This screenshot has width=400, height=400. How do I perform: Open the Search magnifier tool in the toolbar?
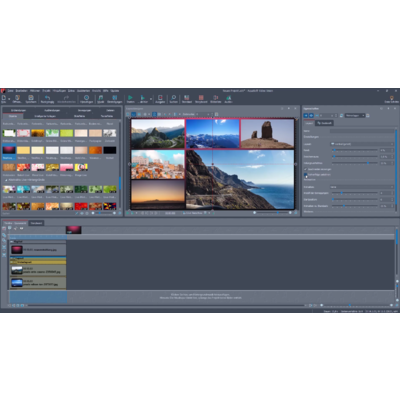[174, 99]
